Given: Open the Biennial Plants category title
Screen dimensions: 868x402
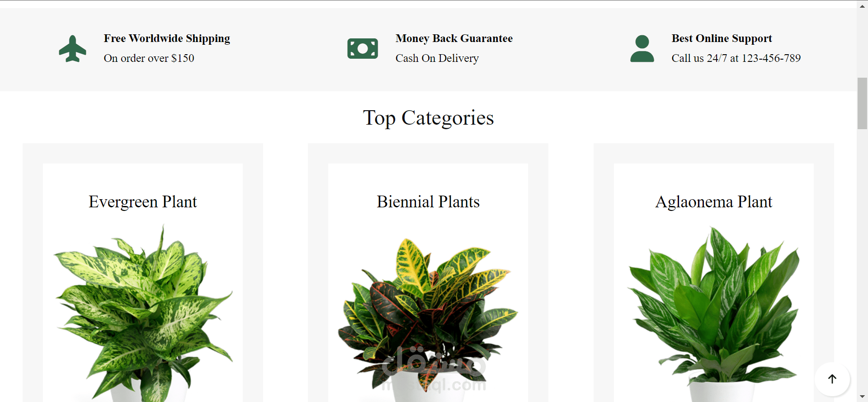Looking at the screenshot, I should tap(428, 202).
